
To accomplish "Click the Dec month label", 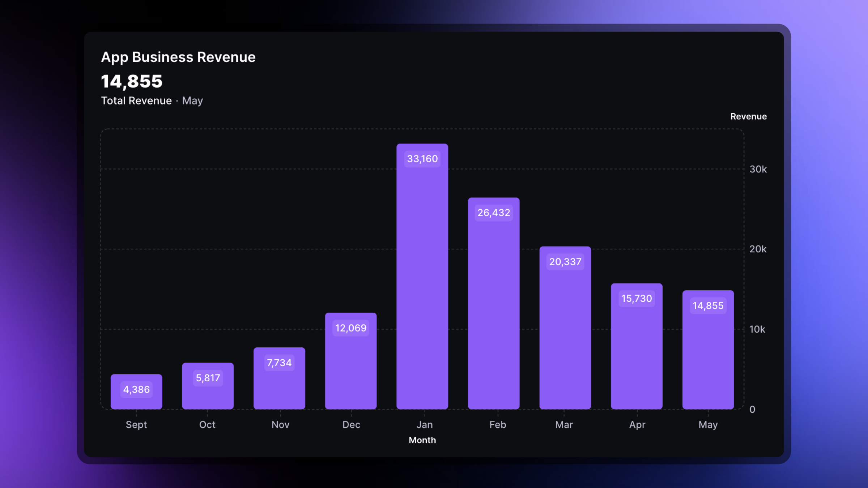I will [x=351, y=424].
